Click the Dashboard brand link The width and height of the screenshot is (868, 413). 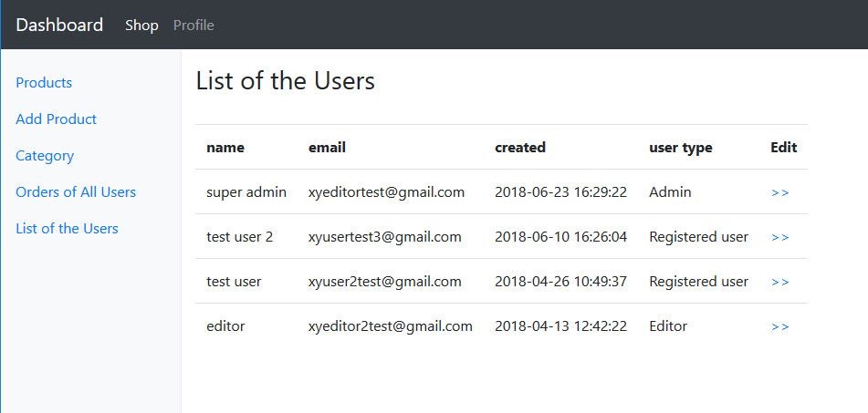pyautogui.click(x=59, y=25)
